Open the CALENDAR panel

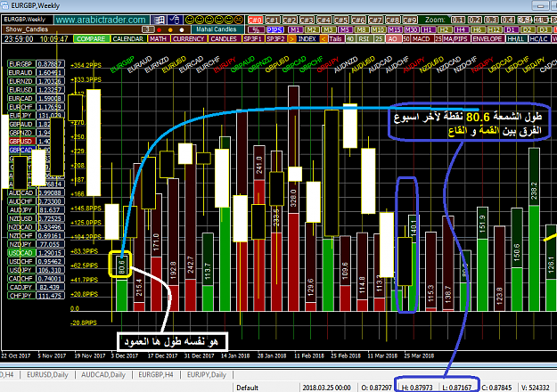pos(127,38)
